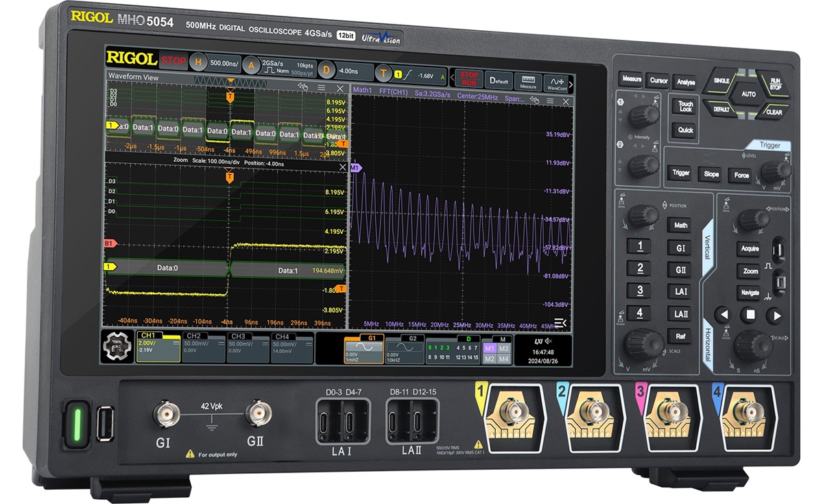Click the LAI logic analyzer key
The image size is (823, 504).
[x=680, y=291]
